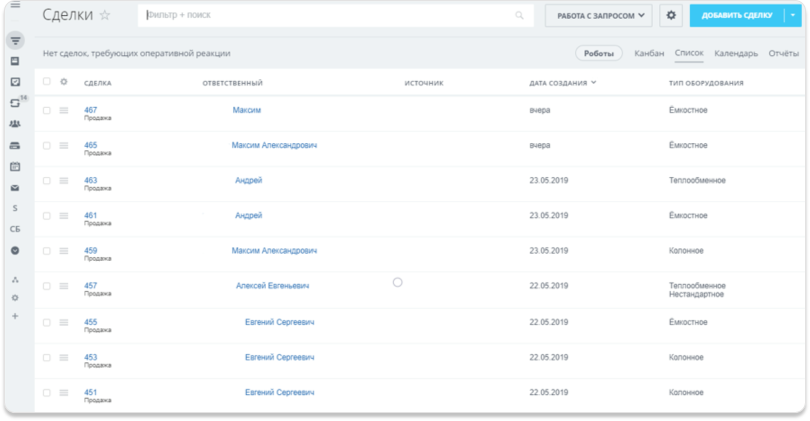
Task: Click the search magnifier icon
Action: 519,16
